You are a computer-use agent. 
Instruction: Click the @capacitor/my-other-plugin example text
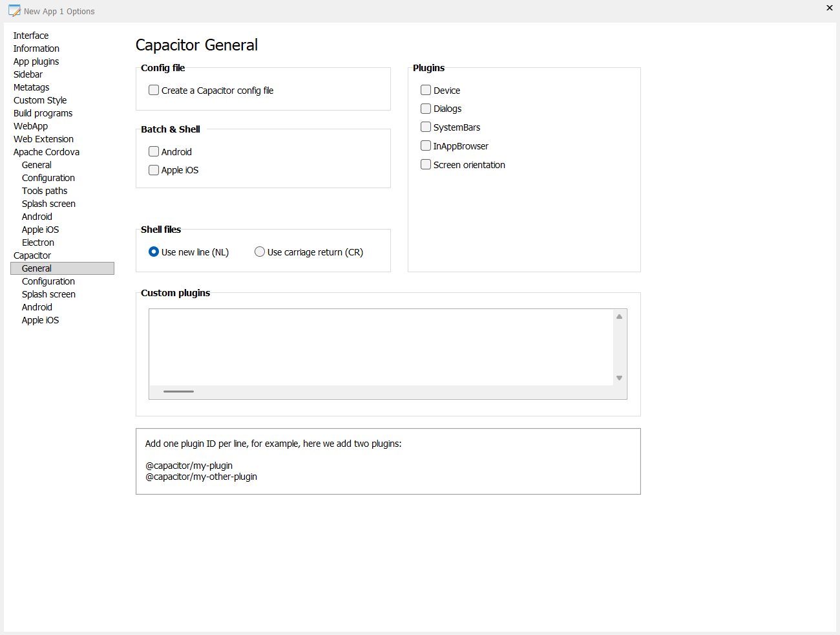201,477
